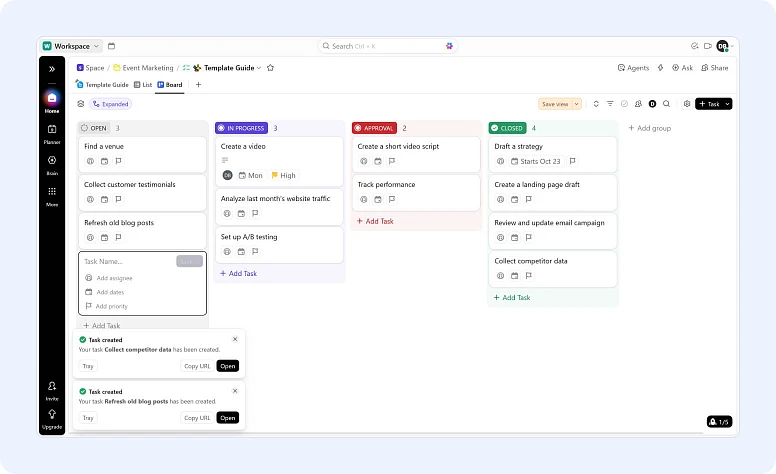This screenshot has height=474, width=776.
Task: Favorite Template Guide with the star icon
Action: [270, 68]
